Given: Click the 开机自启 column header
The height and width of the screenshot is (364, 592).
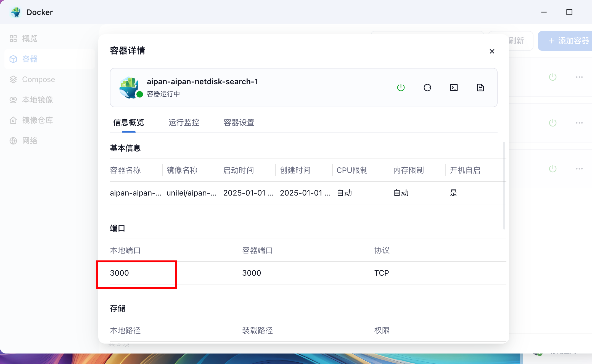Looking at the screenshot, I should click(x=465, y=170).
